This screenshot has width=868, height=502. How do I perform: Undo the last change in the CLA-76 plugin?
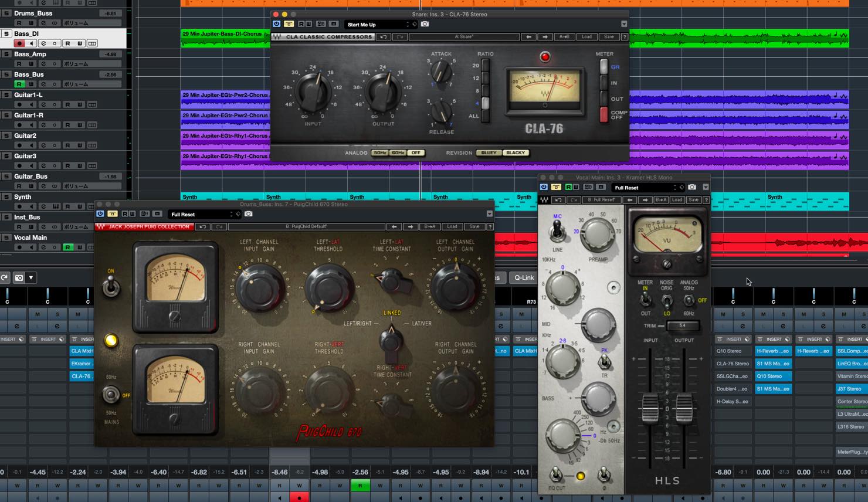[384, 37]
